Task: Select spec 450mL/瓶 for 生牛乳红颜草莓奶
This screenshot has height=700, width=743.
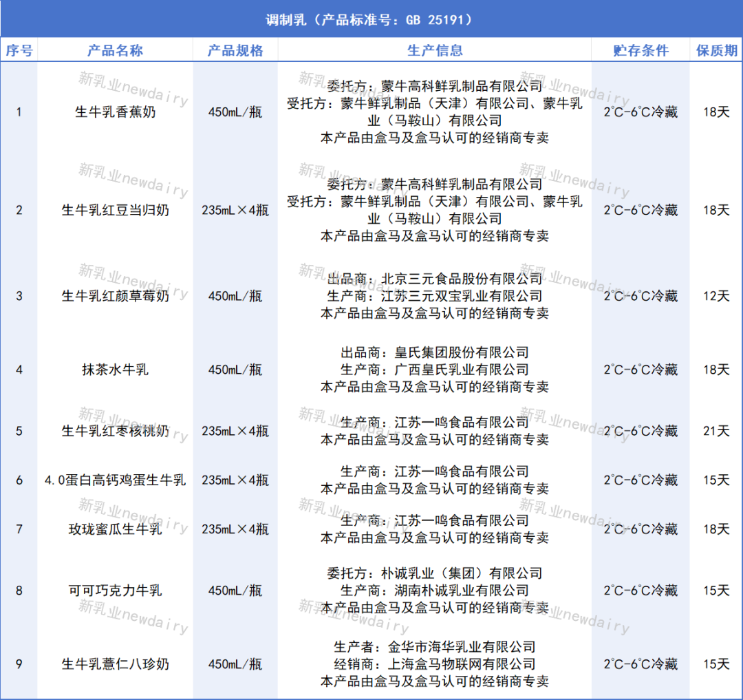Action: (235, 296)
